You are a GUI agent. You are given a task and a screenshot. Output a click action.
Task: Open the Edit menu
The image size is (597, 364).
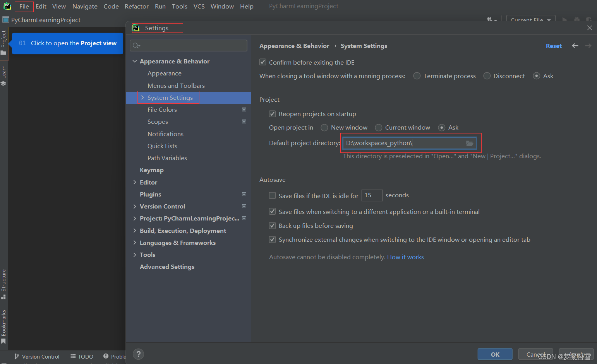click(x=41, y=6)
